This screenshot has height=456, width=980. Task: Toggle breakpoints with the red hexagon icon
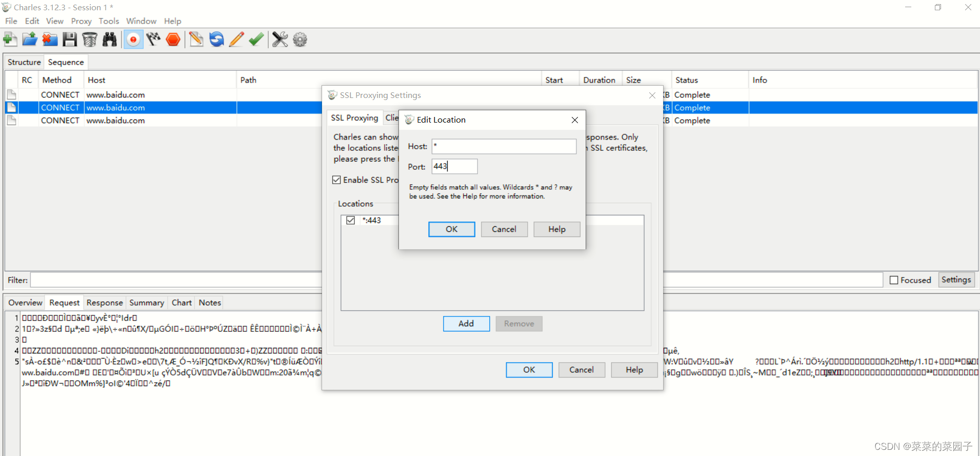point(173,39)
